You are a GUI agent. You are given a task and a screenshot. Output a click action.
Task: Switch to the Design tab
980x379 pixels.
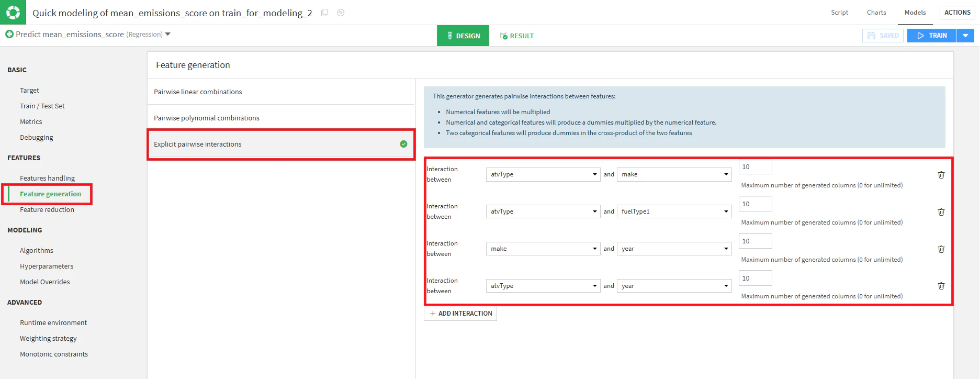pyautogui.click(x=463, y=36)
